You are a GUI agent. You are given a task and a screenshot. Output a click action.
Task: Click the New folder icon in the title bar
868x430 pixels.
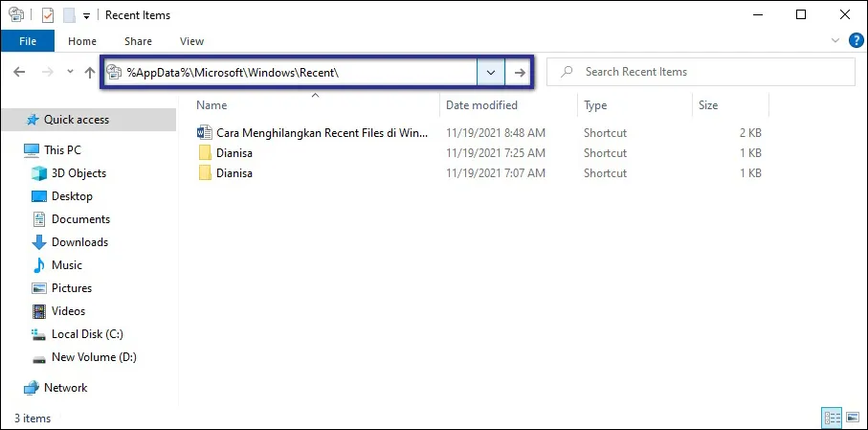[x=69, y=15]
